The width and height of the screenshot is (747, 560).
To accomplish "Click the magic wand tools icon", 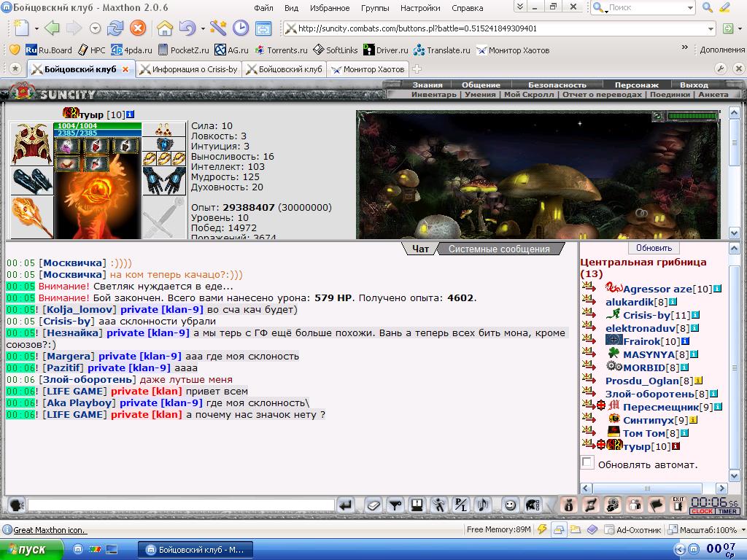I will click(217, 28).
